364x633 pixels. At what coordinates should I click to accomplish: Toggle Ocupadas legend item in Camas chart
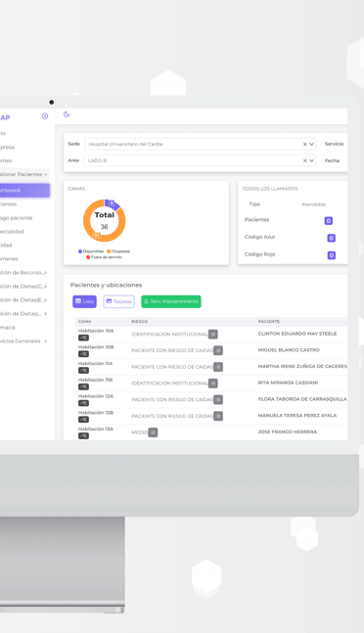coord(118,251)
